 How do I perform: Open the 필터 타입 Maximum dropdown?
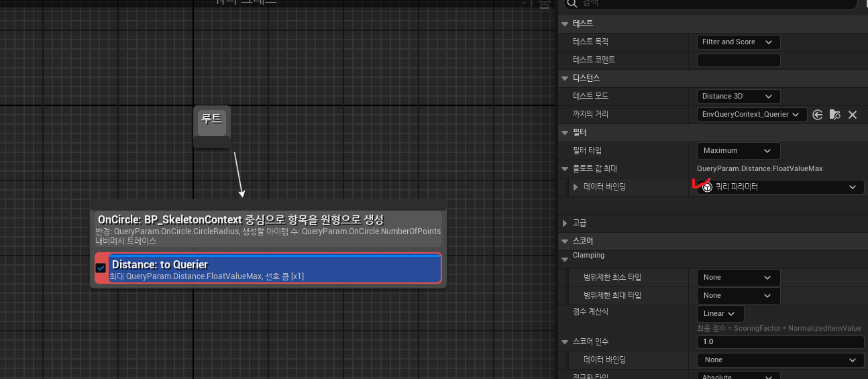(739, 150)
